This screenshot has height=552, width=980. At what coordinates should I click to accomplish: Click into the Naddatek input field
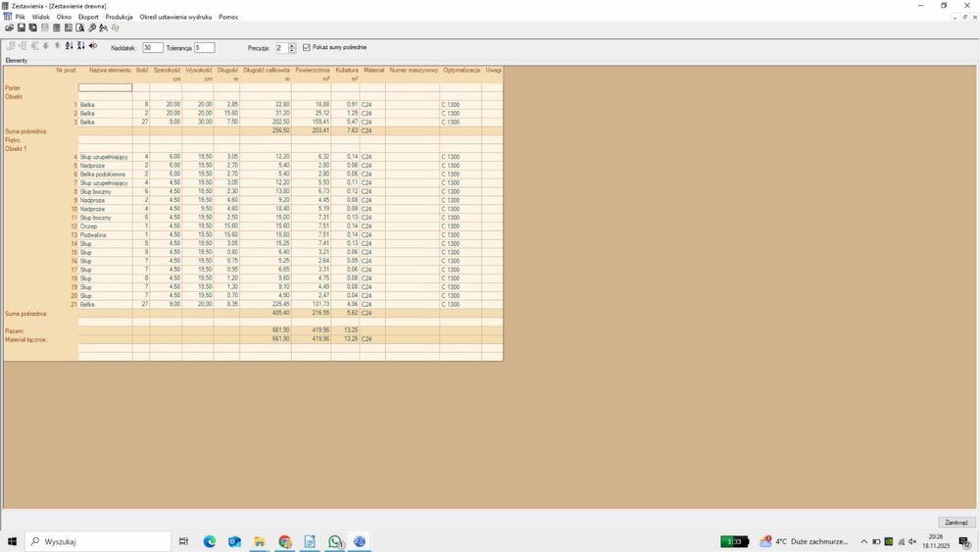pyautogui.click(x=153, y=47)
